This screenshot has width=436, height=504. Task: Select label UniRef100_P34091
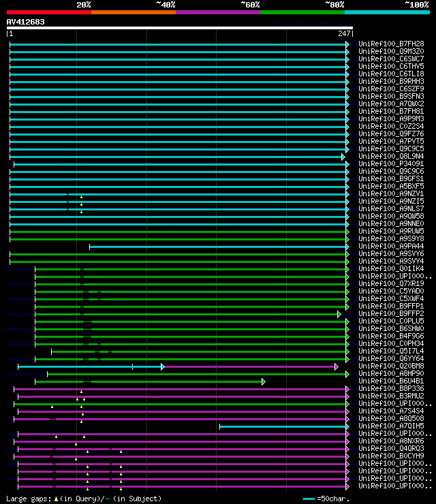tap(391, 164)
